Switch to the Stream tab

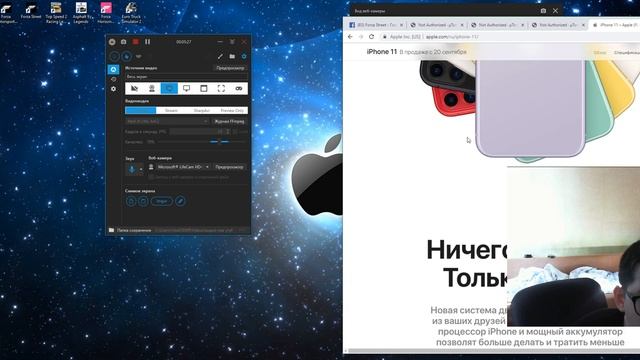(171, 111)
